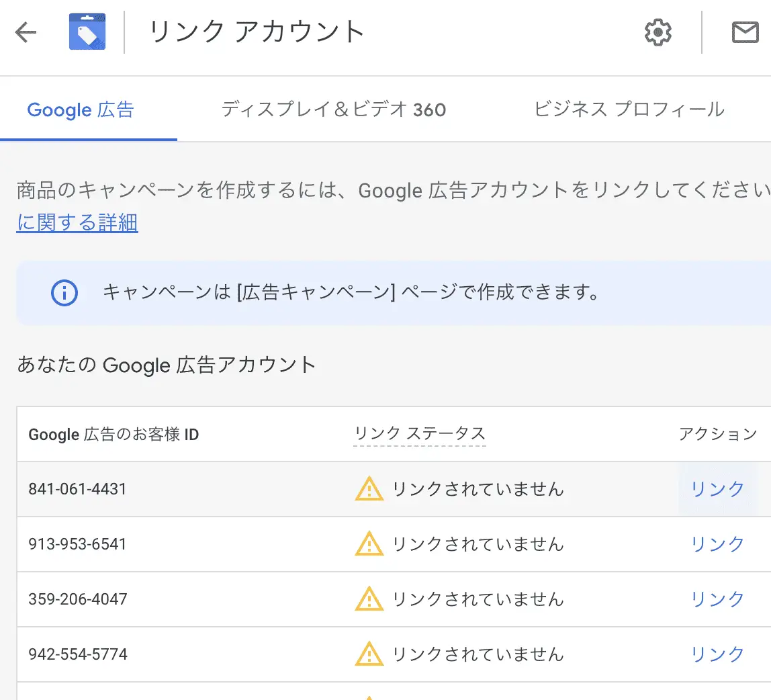Click the back arrow icon
The height and width of the screenshot is (700, 771).
(26, 32)
